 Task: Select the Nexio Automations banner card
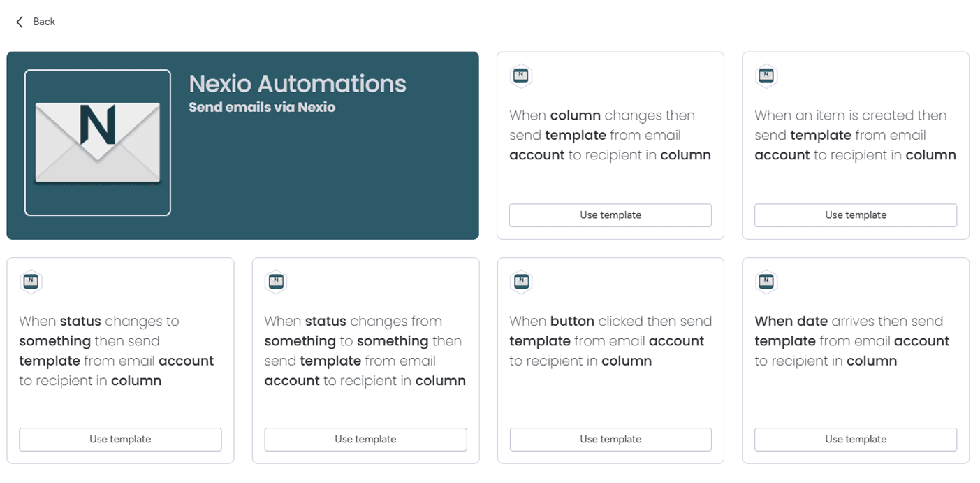click(x=242, y=144)
